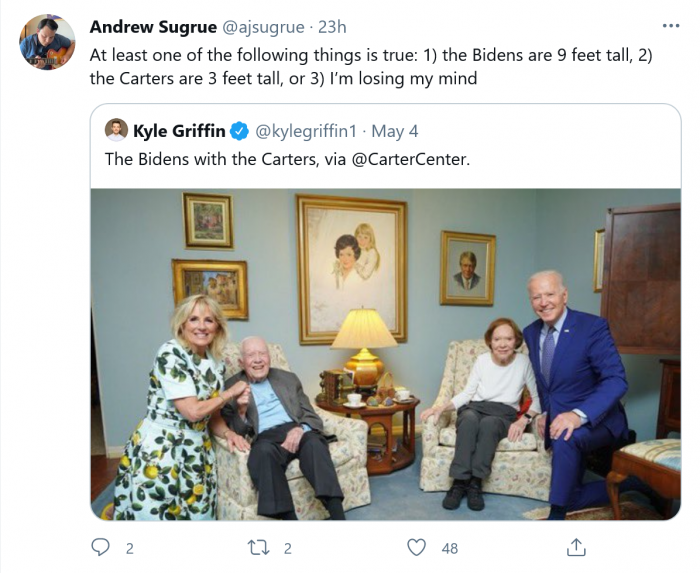Image resolution: width=700 pixels, height=573 pixels.
Task: Click Kyle Griffin's small profile avatar
Action: click(117, 130)
